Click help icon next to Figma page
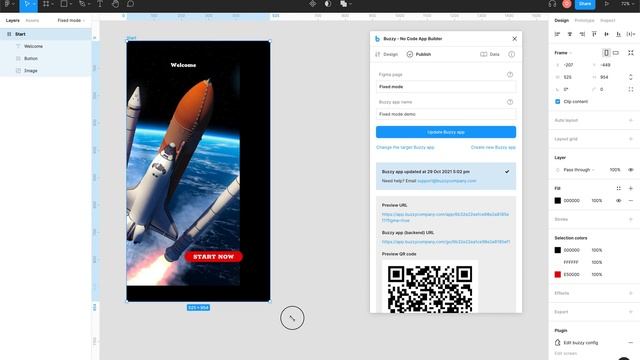Screen dimensions: 640x360 coord(510,75)
